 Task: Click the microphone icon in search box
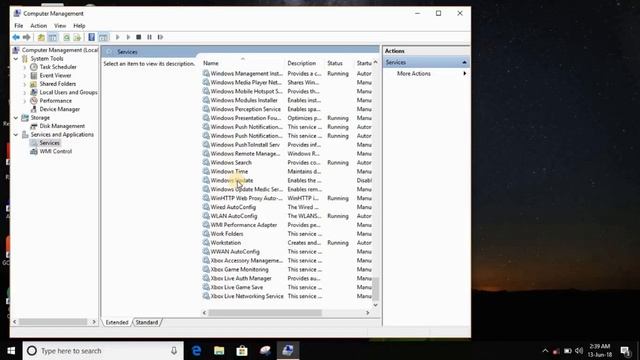click(x=174, y=351)
